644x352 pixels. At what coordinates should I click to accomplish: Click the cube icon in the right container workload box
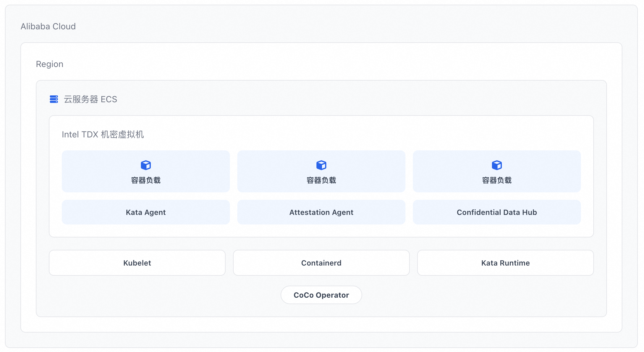(x=497, y=165)
